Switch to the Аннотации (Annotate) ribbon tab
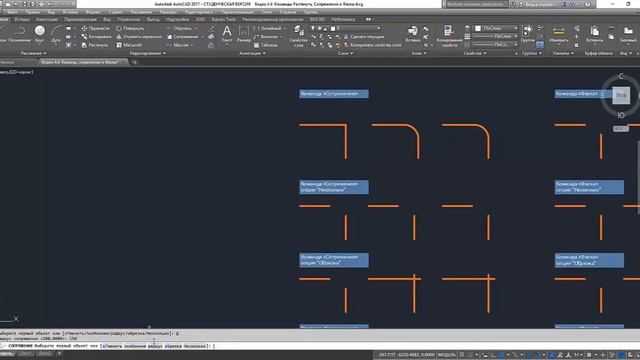The width and height of the screenshot is (640, 360). 47,19
